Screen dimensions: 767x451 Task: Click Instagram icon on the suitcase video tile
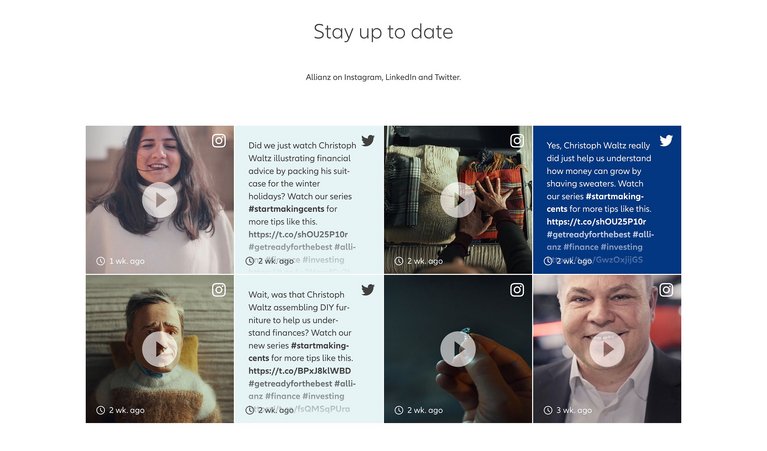517,141
